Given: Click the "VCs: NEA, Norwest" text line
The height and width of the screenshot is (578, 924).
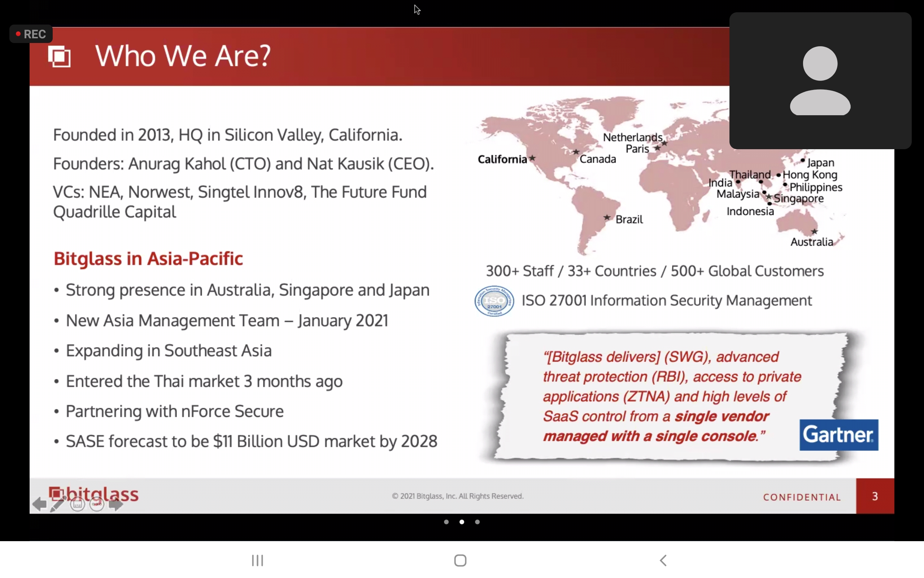Looking at the screenshot, I should [240, 192].
